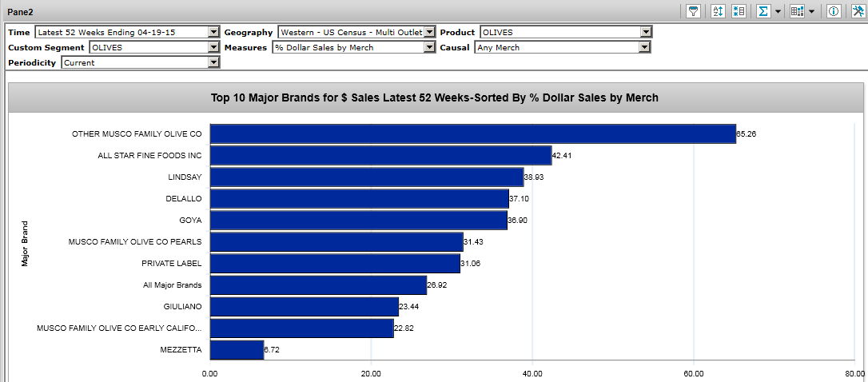This screenshot has width=868, height=382.
Task: Click the filter funnel icon
Action: [x=694, y=11]
